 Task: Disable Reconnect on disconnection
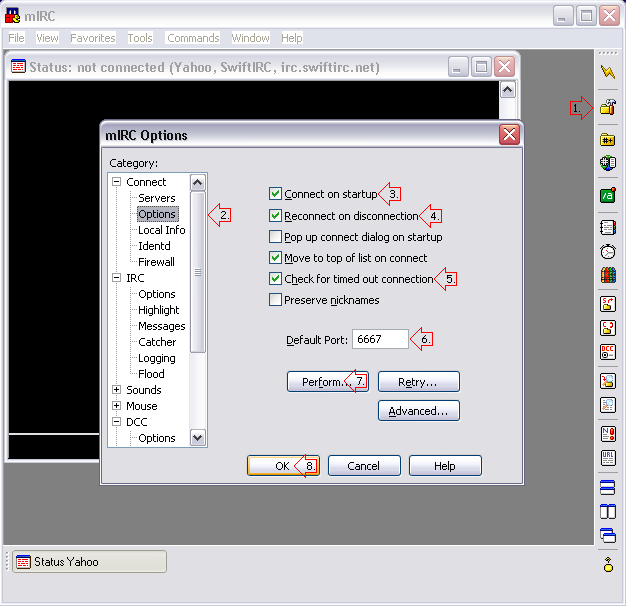pos(275,216)
